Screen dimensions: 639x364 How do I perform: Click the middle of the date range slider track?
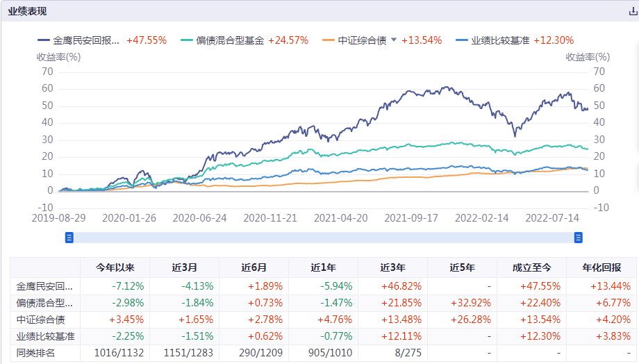point(323,238)
